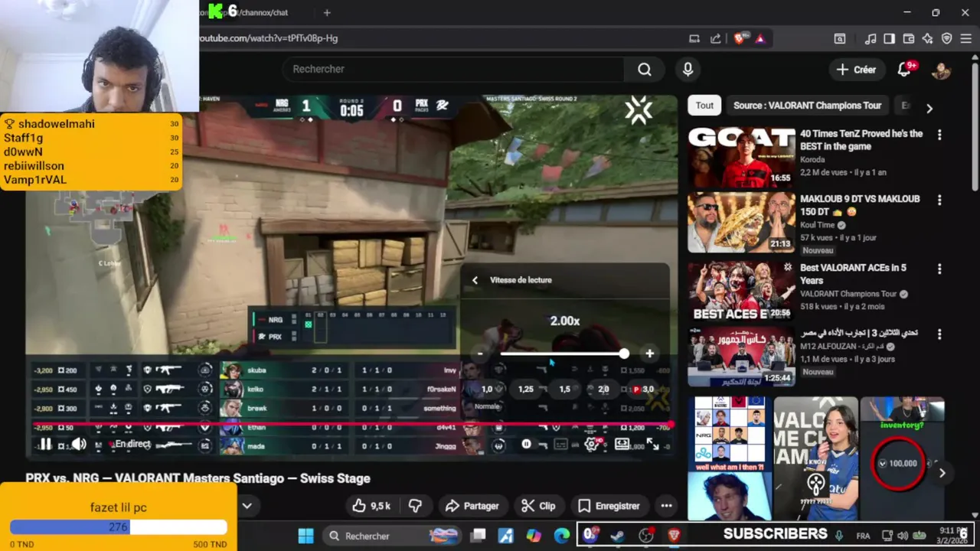This screenshot has width=980, height=551.
Task: Select the Source : VALORANT Champions Tour chip
Action: point(807,106)
